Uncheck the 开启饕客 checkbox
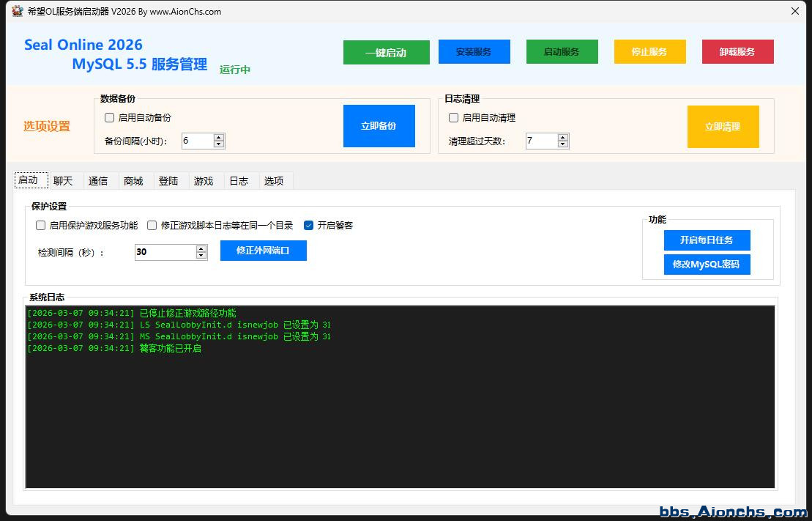 pos(309,226)
